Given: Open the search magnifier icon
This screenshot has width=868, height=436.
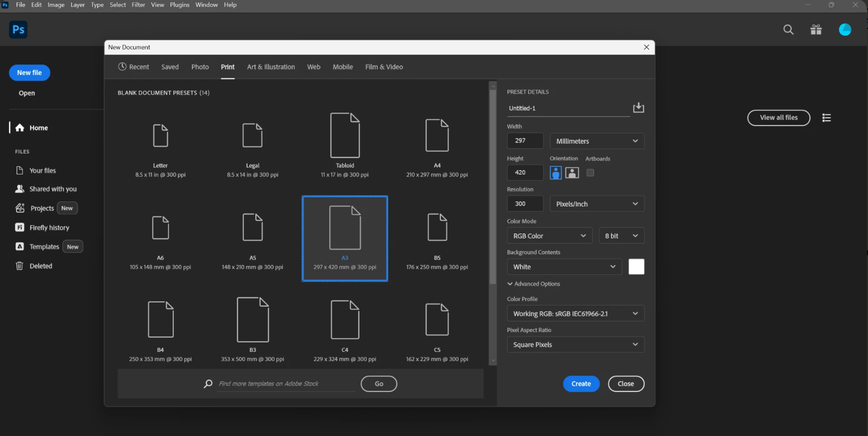Looking at the screenshot, I should [x=788, y=30].
